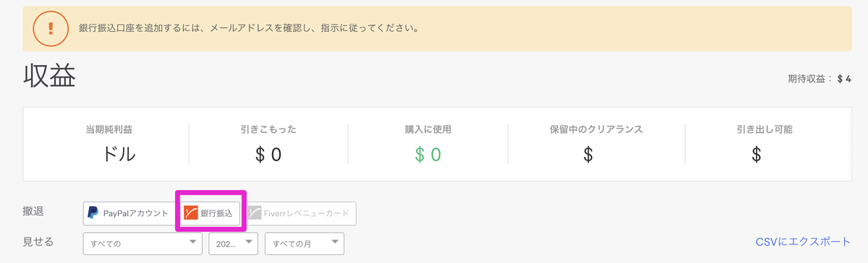This screenshot has width=868, height=263.
Task: Click the 収益 page heading
Action: [x=49, y=77]
